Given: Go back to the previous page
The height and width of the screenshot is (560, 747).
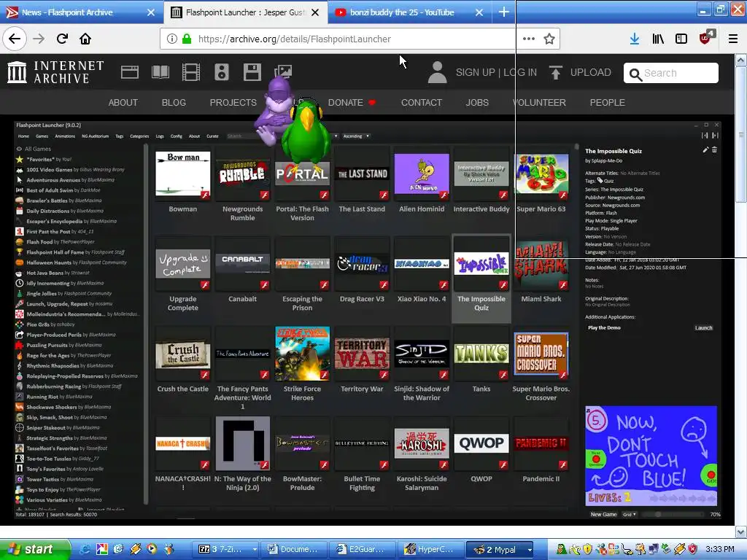Looking at the screenshot, I should coord(15,39).
